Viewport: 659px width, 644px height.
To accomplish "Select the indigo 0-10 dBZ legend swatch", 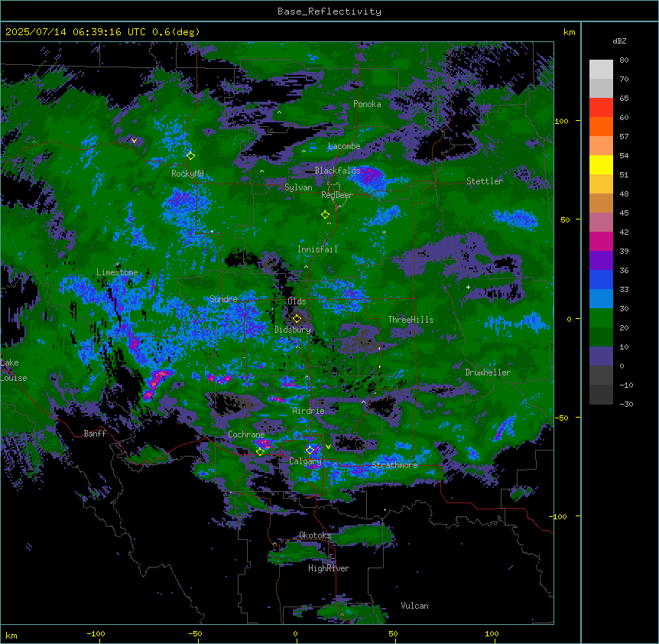I will point(601,356).
